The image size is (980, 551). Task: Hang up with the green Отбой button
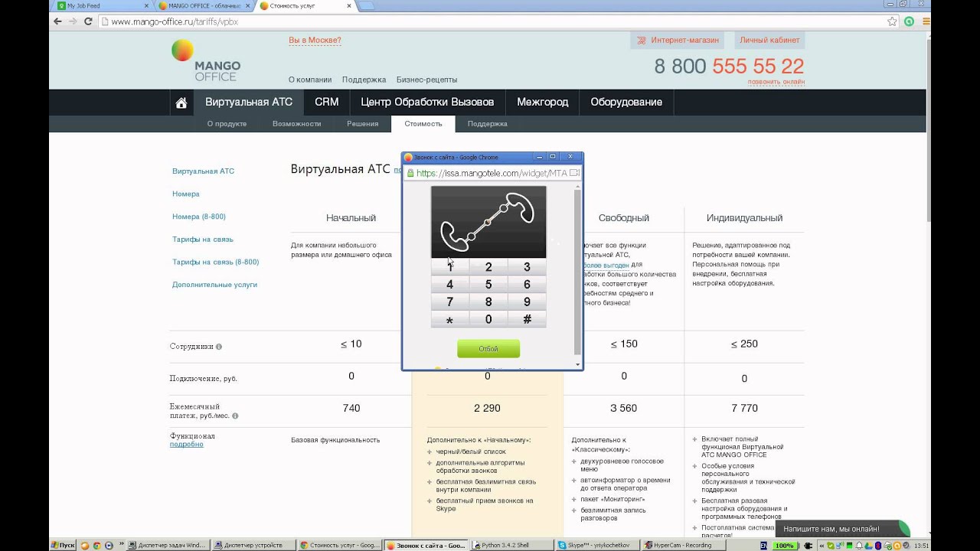coord(488,349)
